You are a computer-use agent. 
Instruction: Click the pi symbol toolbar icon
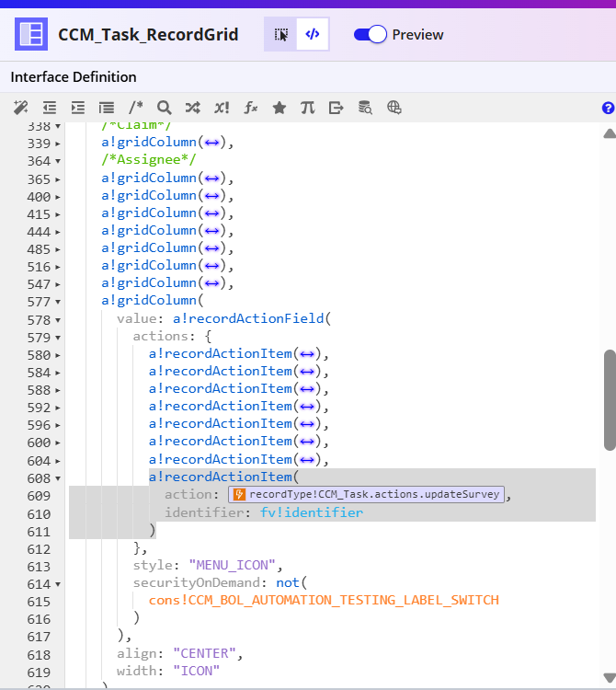[x=308, y=108]
